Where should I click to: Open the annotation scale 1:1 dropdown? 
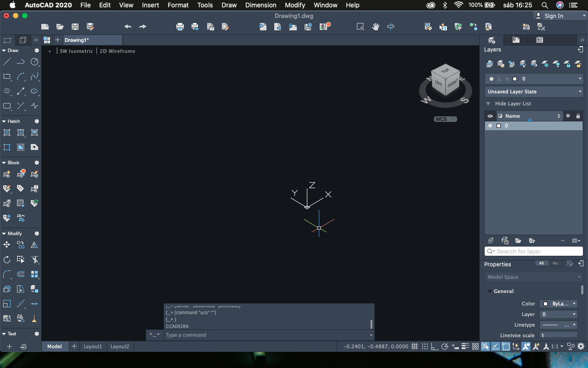coord(557,346)
